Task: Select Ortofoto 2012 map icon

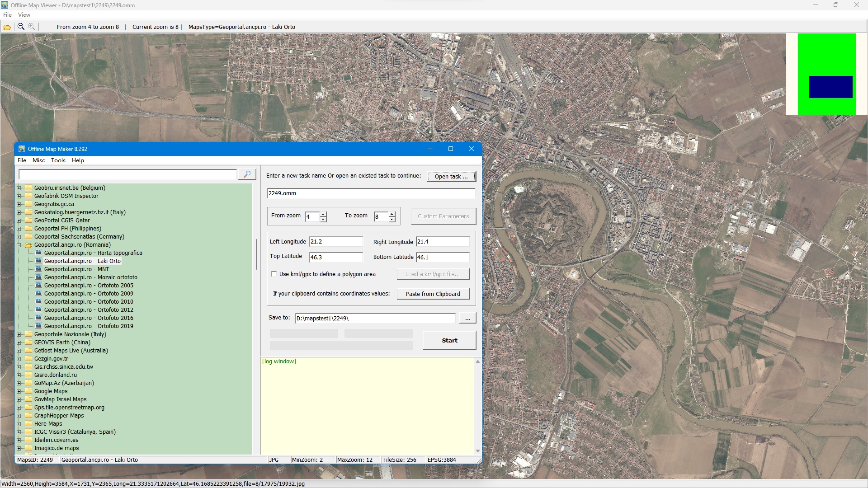Action: click(38, 310)
